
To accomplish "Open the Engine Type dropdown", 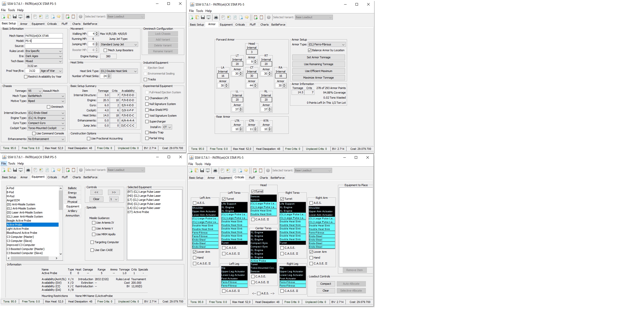I will click(x=46, y=118).
